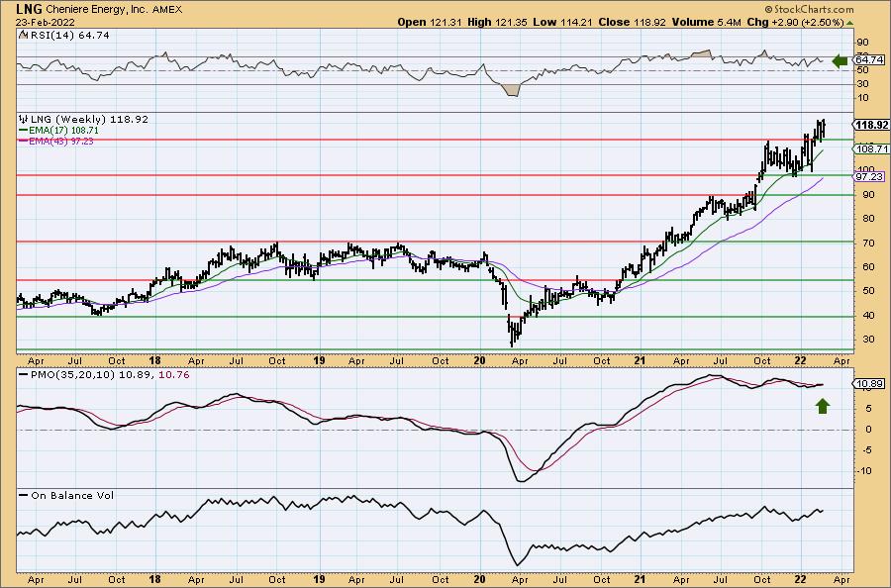The image size is (891, 588).
Task: Click the 97.23 EMA tag on right axis
Action: [869, 176]
